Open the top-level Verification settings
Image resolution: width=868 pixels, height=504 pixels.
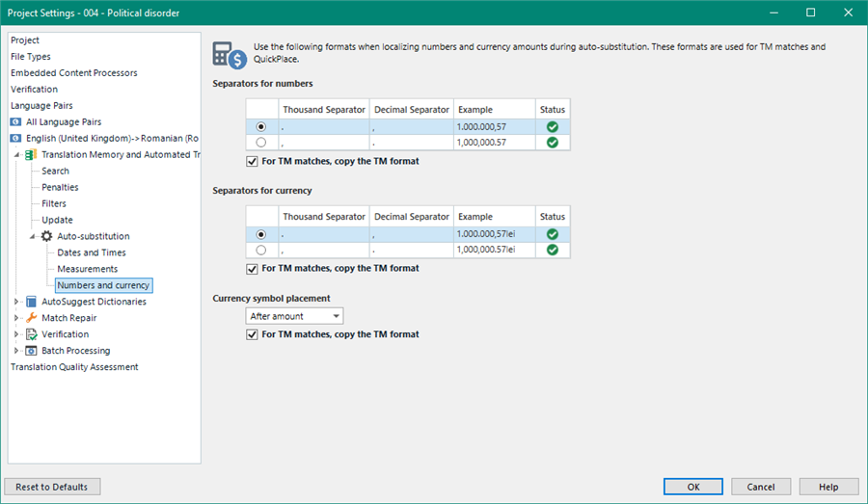click(34, 89)
